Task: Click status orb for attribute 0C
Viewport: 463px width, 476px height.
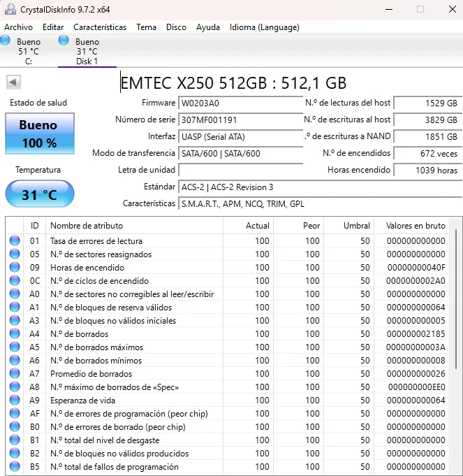Action: pyautogui.click(x=15, y=280)
